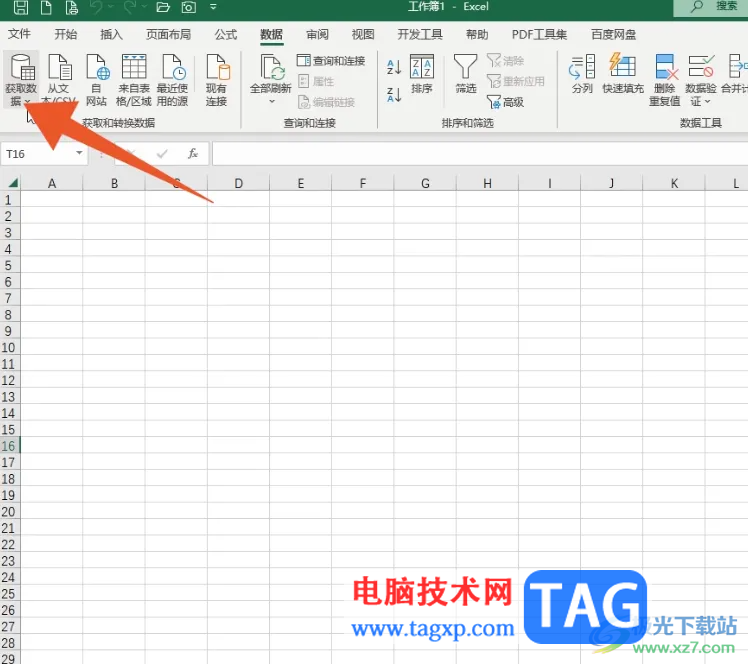Open file folder icon in quick access toolbar
This screenshot has height=664, width=748.
pos(163,7)
